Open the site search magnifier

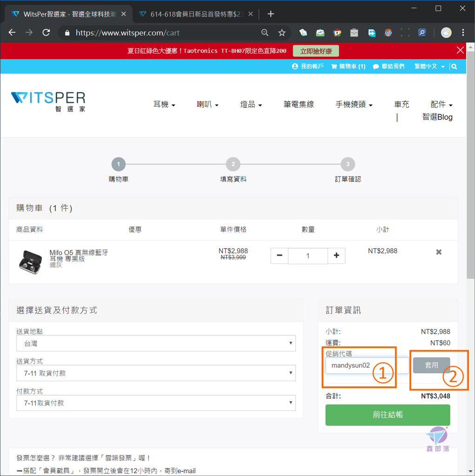(x=454, y=66)
